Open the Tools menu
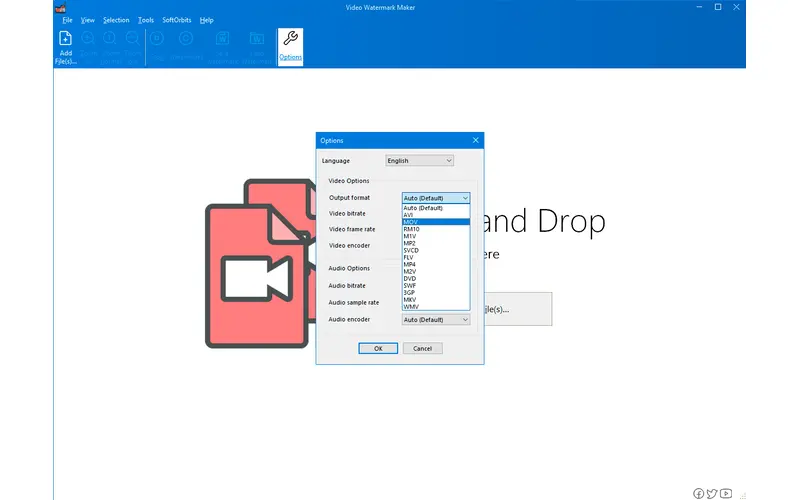 [x=146, y=20]
